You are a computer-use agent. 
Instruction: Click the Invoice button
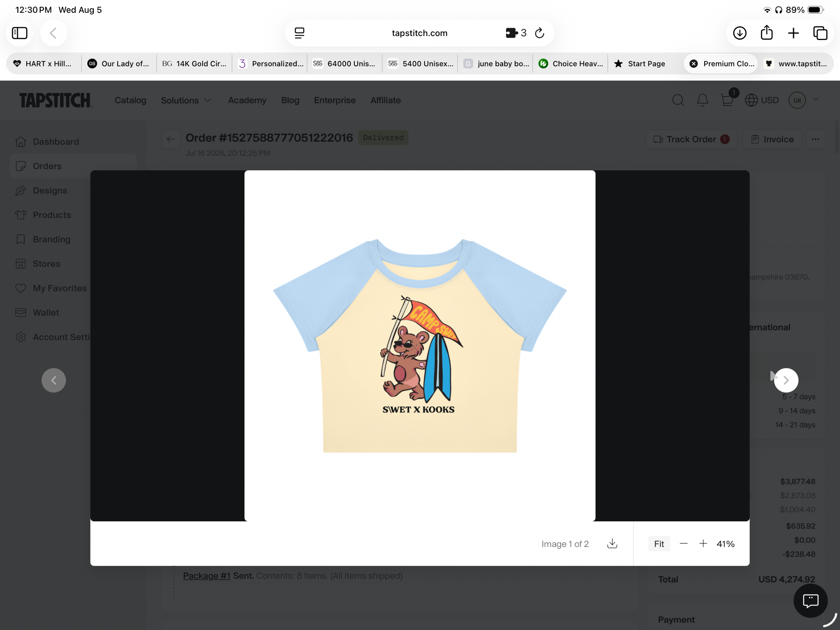coord(772,139)
